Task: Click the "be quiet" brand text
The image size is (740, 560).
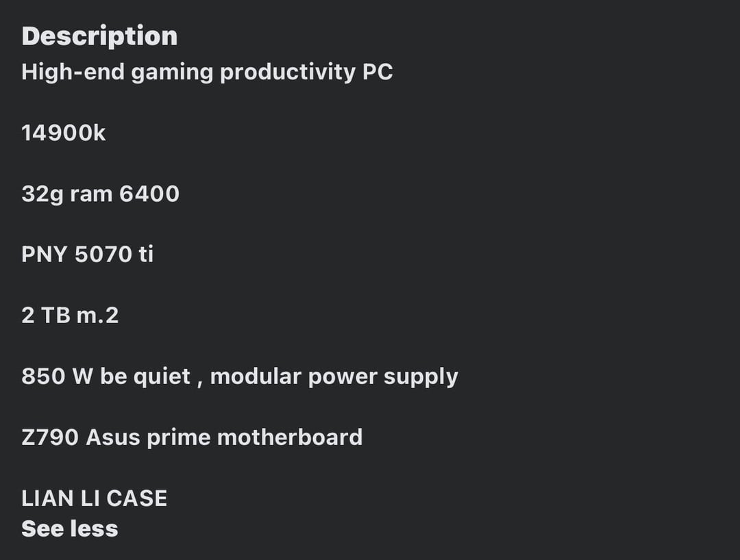Action: [145, 376]
